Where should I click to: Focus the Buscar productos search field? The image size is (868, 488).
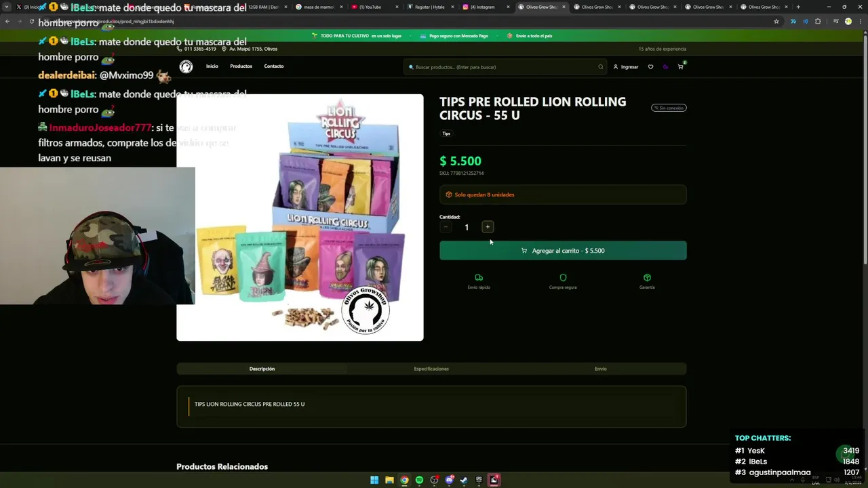505,66
